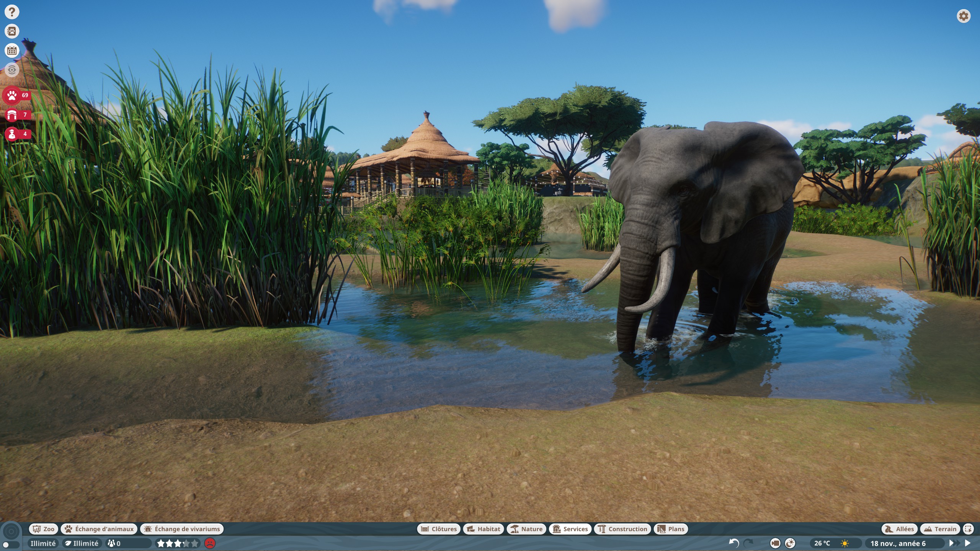The height and width of the screenshot is (551, 980).
Task: Open the Plans blueprints tab
Action: coord(671,529)
